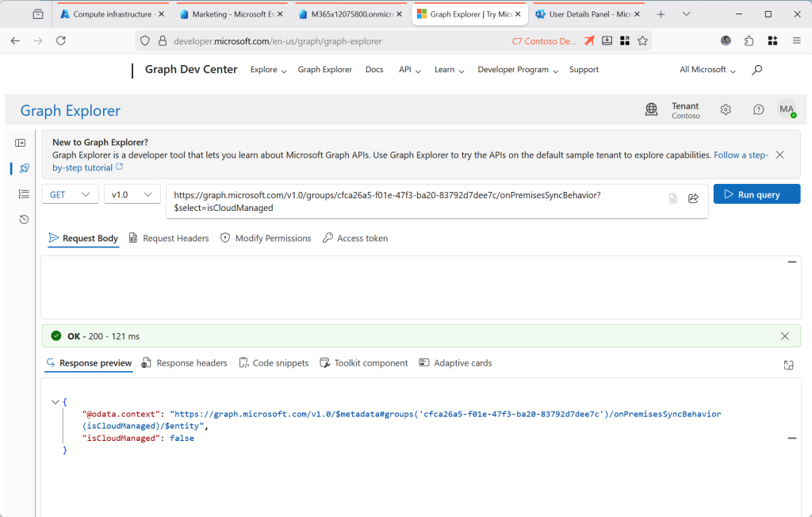Open the resources list icon in sidebar
Screen dimensions: 812x517
(23, 194)
